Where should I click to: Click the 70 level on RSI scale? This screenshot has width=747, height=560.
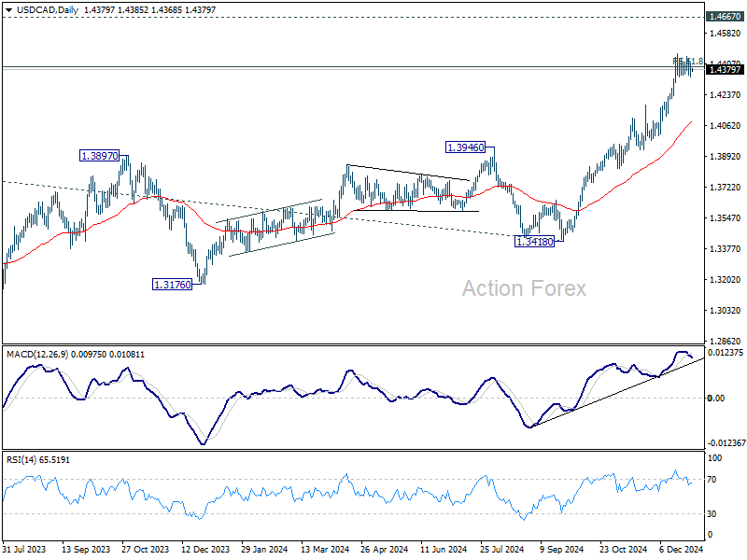[712, 480]
